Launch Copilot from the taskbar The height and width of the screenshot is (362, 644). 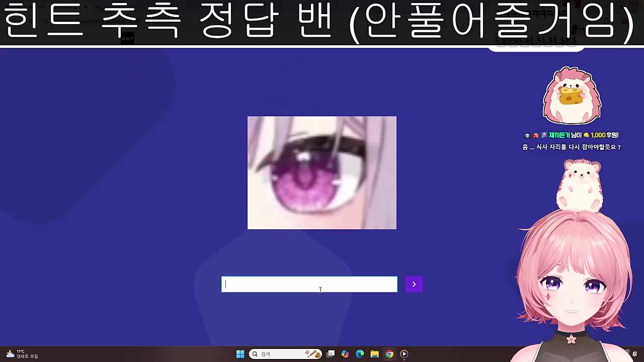[345, 354]
